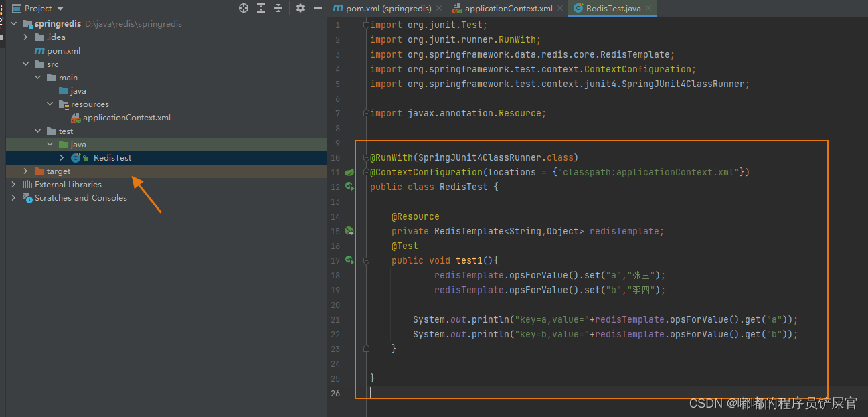Image resolution: width=868 pixels, height=417 pixels.
Task: Click the Expand All icon in Project panel
Action: pyautogui.click(x=261, y=8)
